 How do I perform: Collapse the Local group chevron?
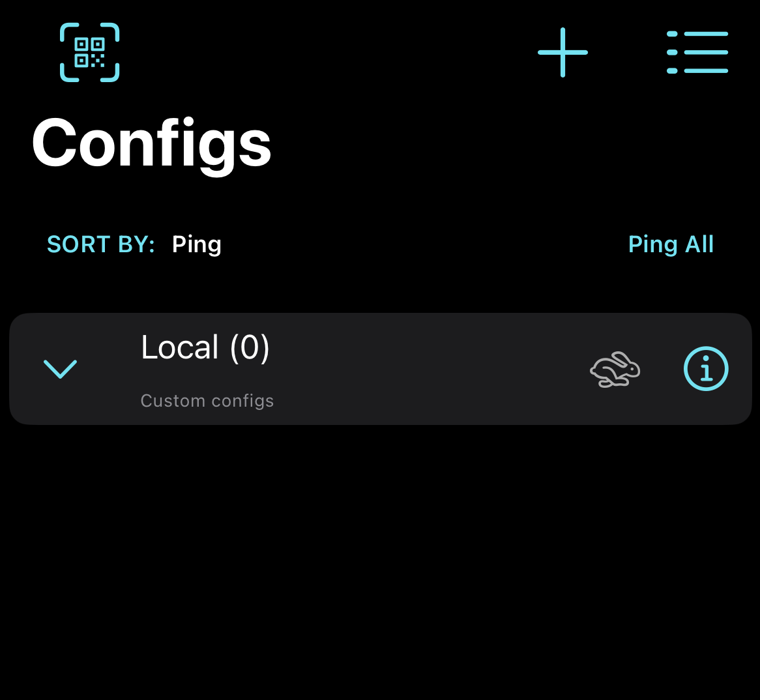pyautogui.click(x=60, y=369)
